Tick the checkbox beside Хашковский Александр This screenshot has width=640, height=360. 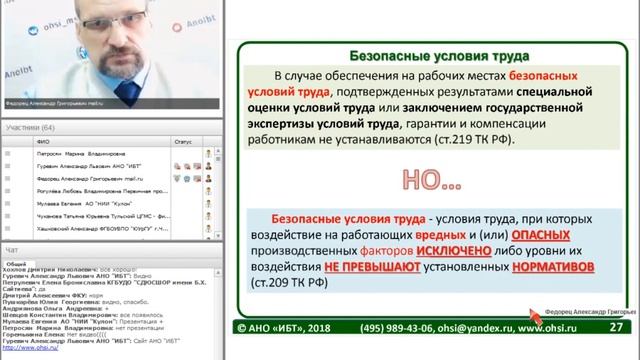tap(8, 229)
